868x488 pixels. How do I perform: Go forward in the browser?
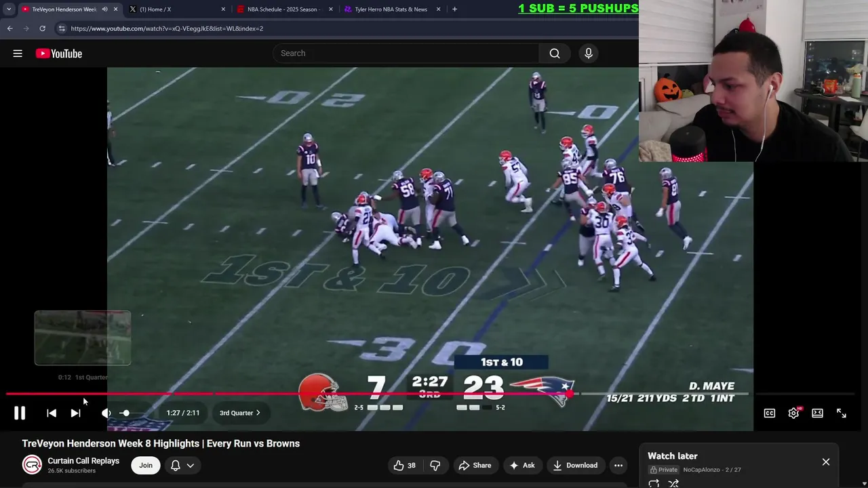[x=26, y=28]
